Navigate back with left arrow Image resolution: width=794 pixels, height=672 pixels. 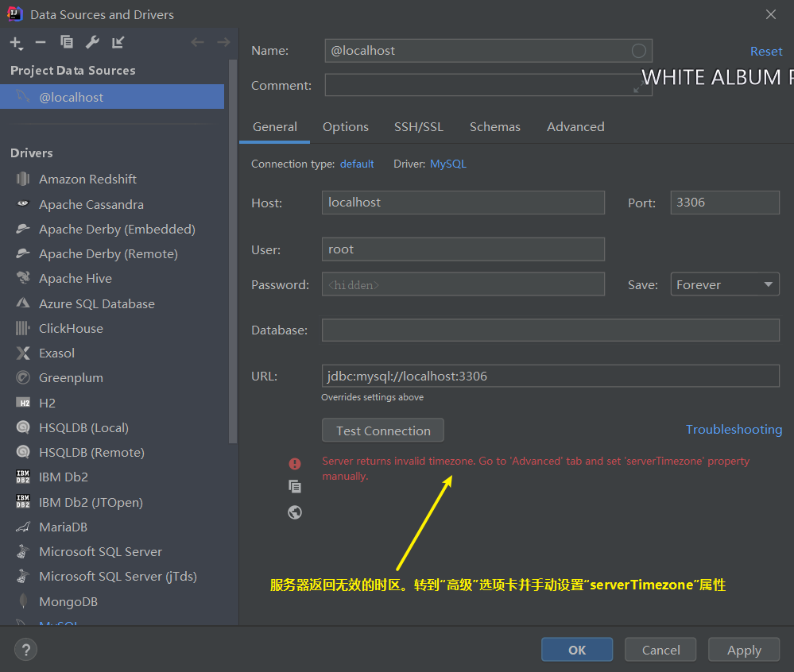[197, 42]
